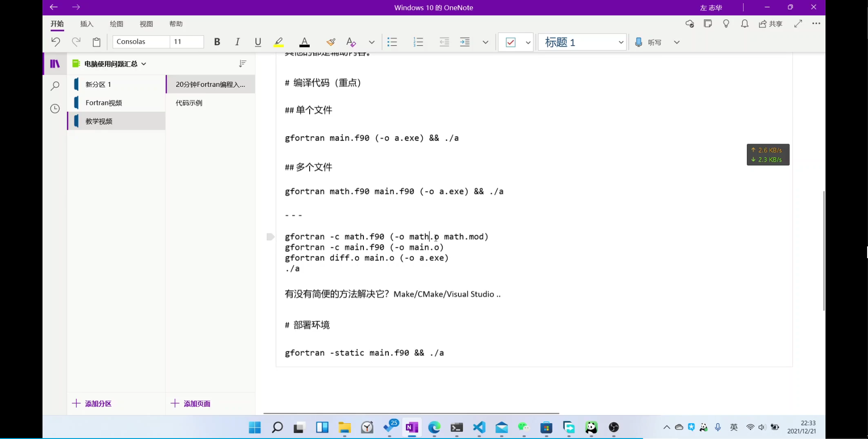This screenshot has height=439, width=868.
Task: Open the 新分区 1 section
Action: (116, 85)
